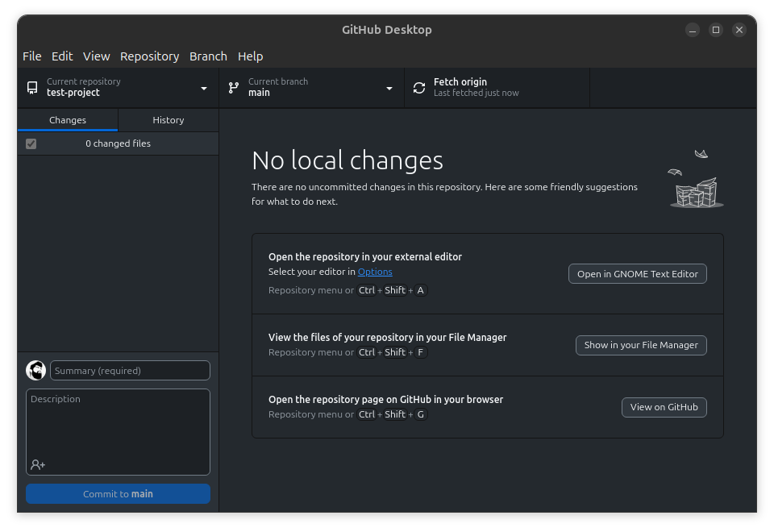Click the View on GitHub button
This screenshot has width=774, height=532.
tap(664, 407)
